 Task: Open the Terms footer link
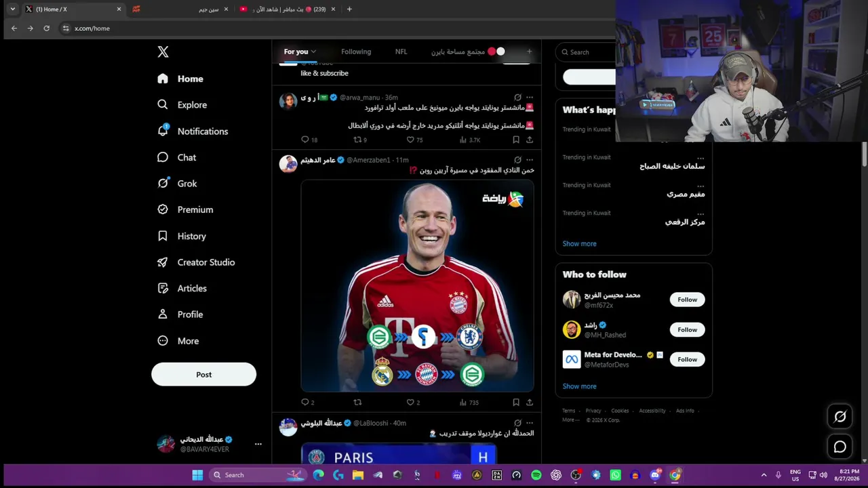pos(568,411)
